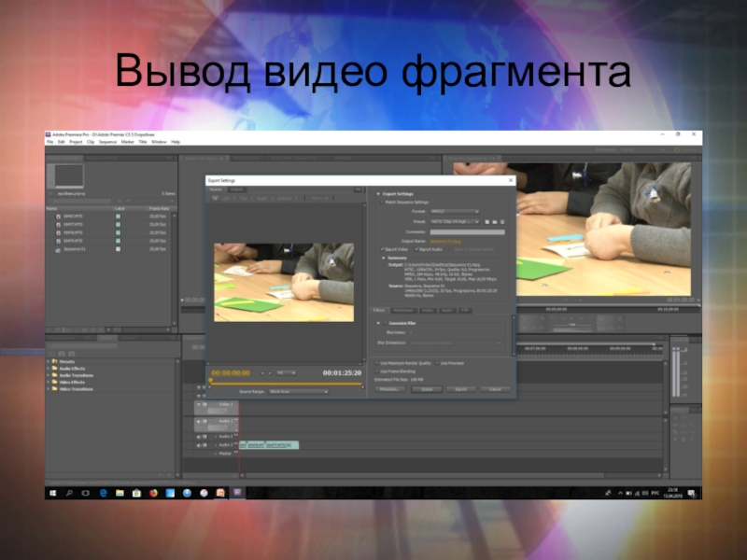Image resolution: width=747 pixels, height=560 pixels.
Task: Open the Source Range dropdown
Action: [297, 391]
